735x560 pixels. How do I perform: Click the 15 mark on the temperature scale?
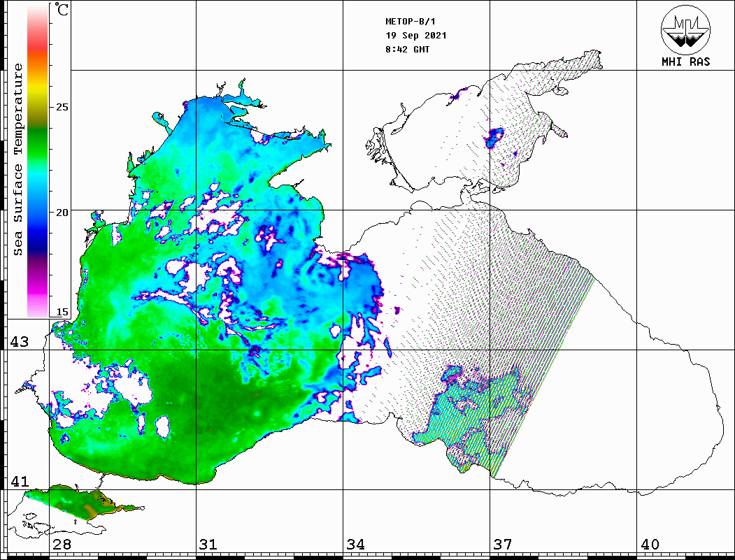pyautogui.click(x=62, y=313)
